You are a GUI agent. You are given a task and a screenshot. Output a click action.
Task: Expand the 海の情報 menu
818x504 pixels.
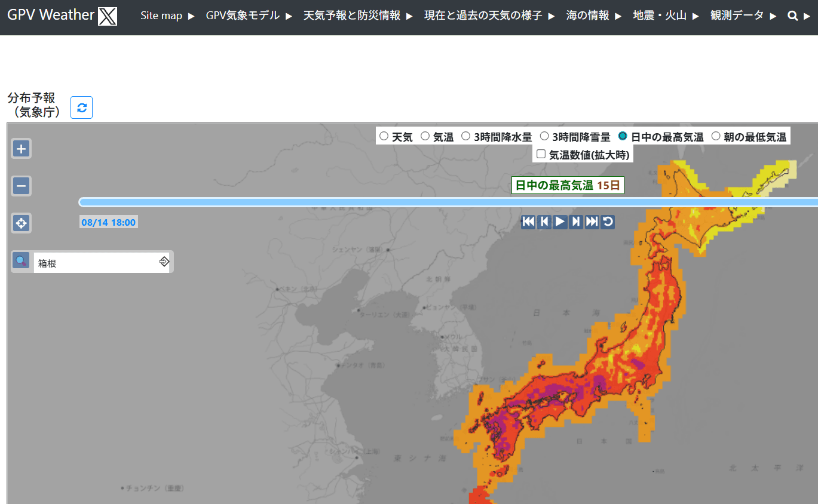tap(593, 16)
